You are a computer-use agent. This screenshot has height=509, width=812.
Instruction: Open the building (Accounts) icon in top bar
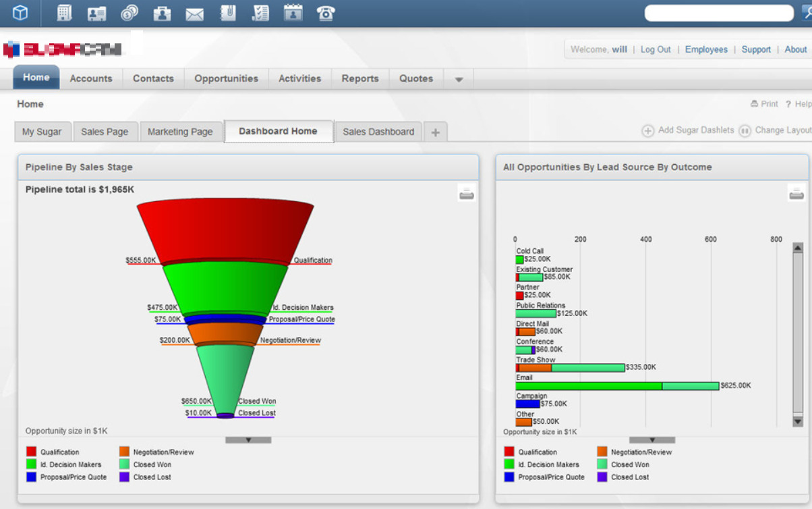(64, 13)
